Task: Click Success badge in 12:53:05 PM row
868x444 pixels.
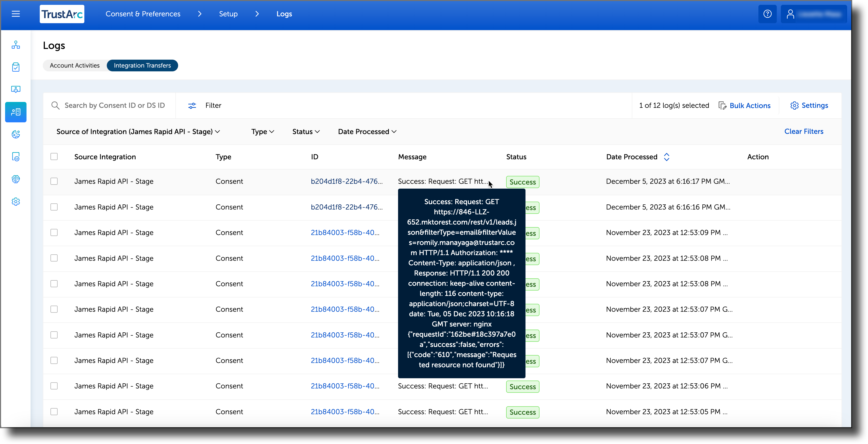Action: point(522,412)
